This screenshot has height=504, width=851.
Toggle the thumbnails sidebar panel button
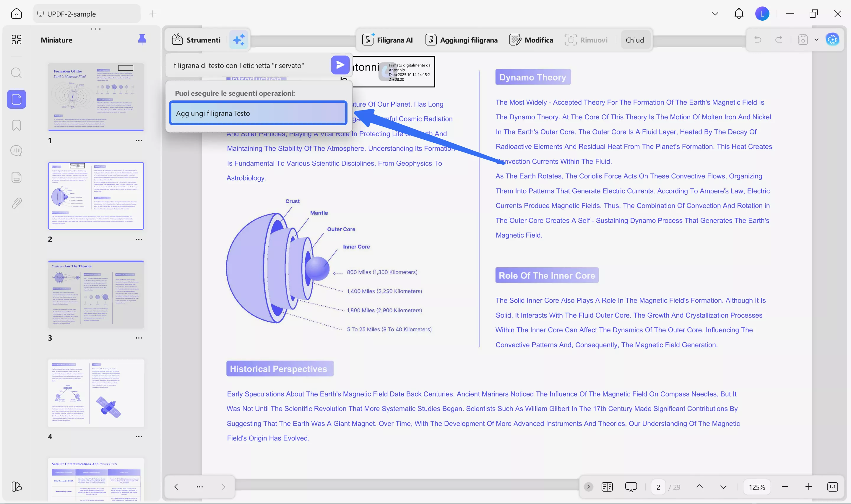pyautogui.click(x=16, y=99)
